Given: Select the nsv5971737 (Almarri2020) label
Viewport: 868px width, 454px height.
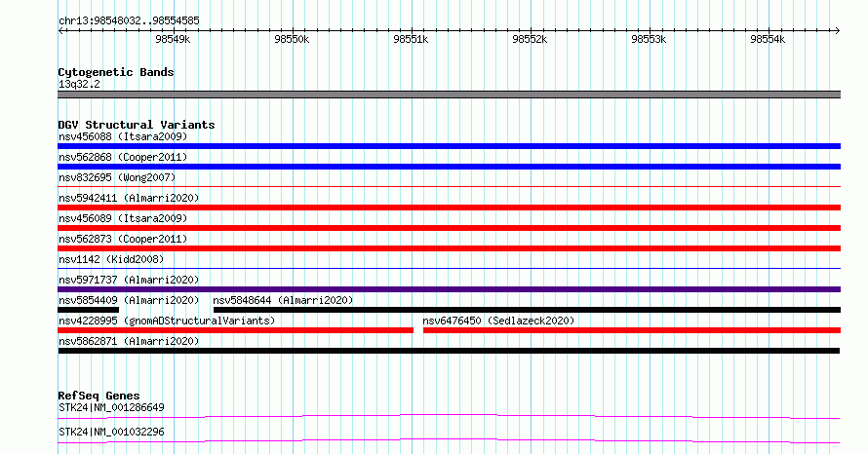Looking at the screenshot, I should point(129,280).
